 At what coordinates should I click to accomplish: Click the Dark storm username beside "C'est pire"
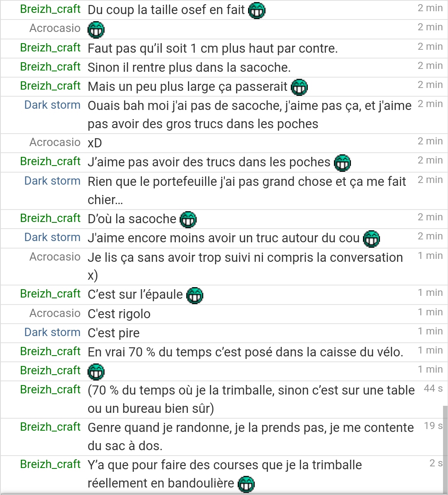[x=52, y=332]
